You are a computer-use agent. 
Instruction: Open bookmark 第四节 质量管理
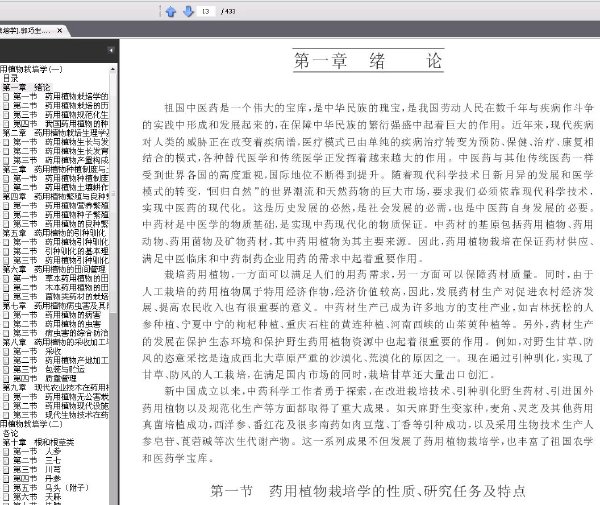click(x=45, y=378)
